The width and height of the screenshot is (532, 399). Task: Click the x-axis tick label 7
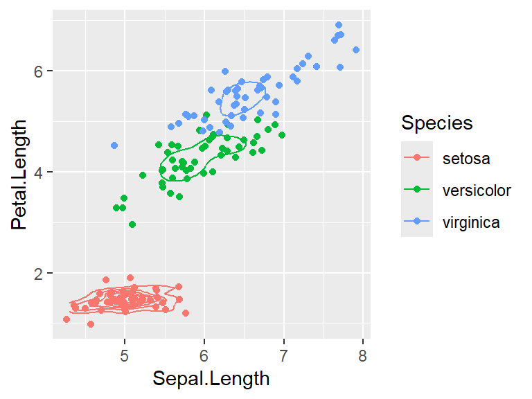[x=283, y=354]
